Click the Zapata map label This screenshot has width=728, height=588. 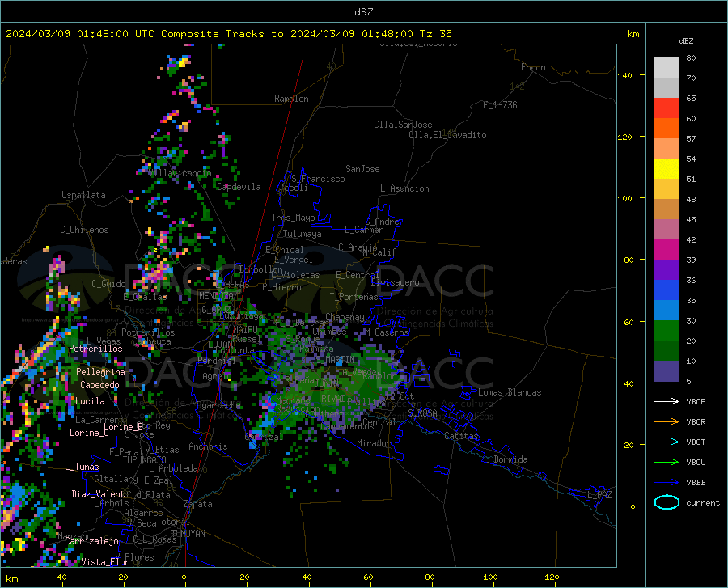(x=198, y=504)
